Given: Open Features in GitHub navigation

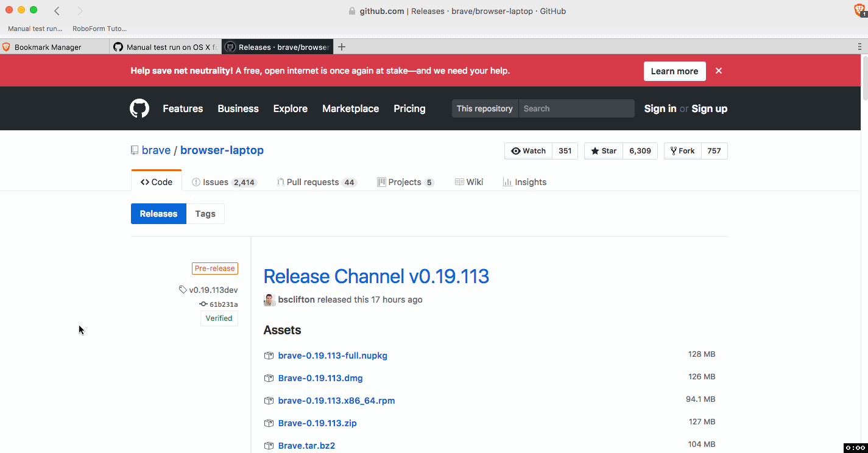Looking at the screenshot, I should coord(183,108).
